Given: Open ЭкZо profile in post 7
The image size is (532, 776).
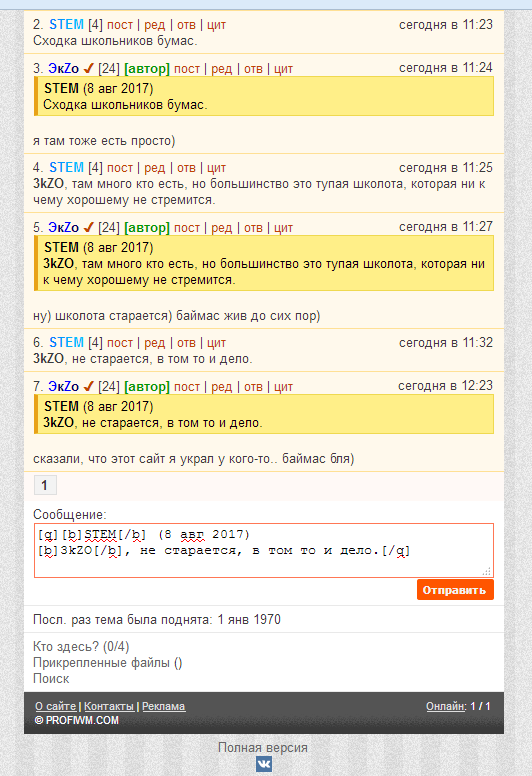Looking at the screenshot, I should (63, 387).
